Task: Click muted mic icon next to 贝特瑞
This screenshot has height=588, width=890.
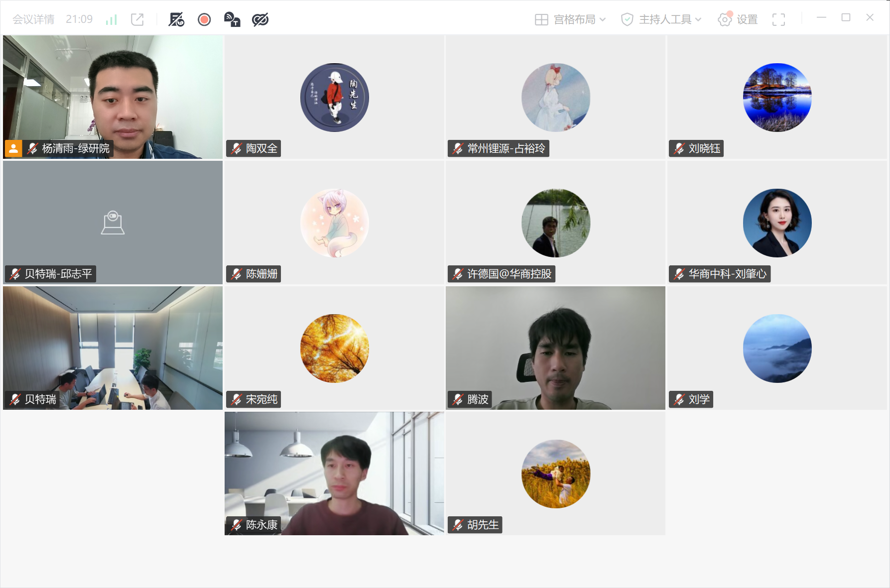Action: pyautogui.click(x=15, y=399)
